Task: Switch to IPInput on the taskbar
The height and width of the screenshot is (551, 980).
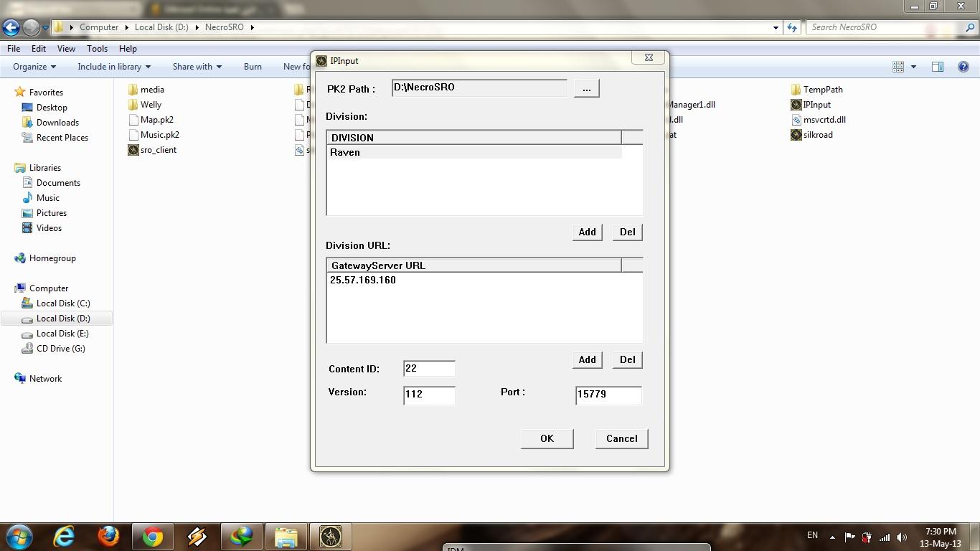Action: click(330, 537)
